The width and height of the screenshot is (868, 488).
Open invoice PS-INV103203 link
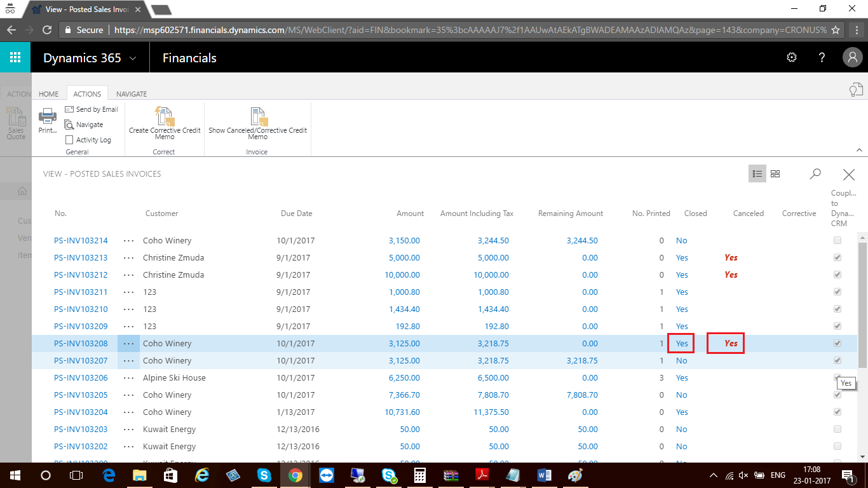[81, 430]
